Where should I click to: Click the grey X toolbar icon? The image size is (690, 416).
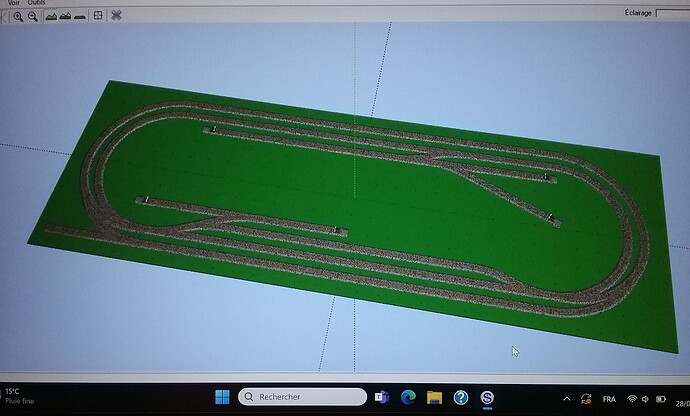click(x=116, y=16)
